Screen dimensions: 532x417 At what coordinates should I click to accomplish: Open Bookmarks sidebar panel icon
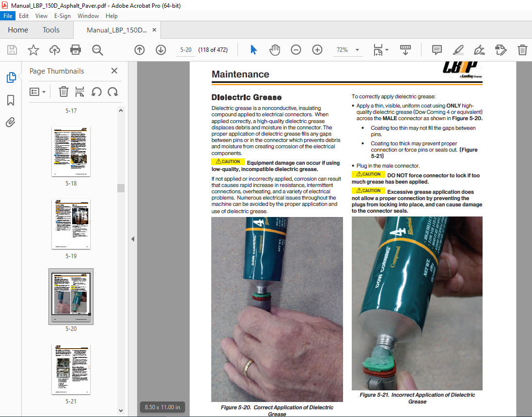coord(11,100)
